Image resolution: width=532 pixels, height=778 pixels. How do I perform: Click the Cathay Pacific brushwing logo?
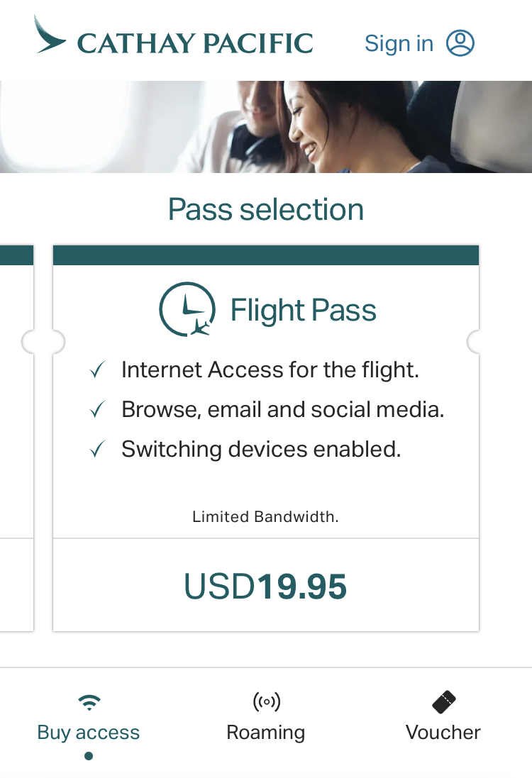tap(50, 35)
